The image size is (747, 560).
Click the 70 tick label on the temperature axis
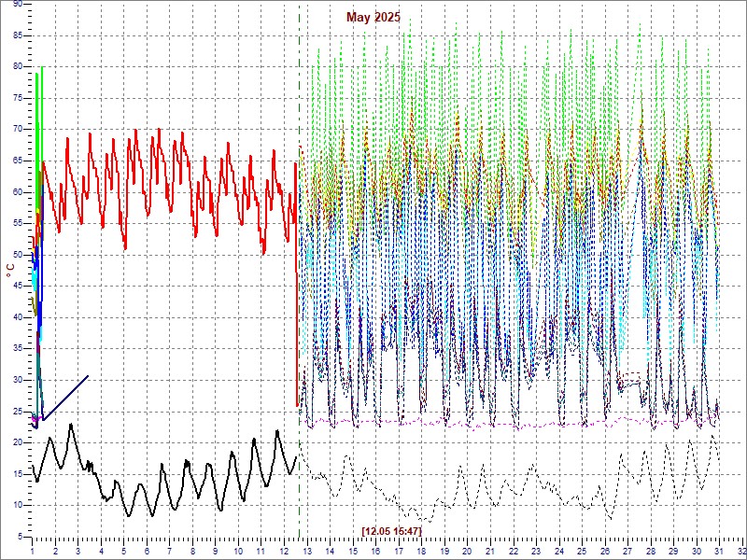point(17,129)
